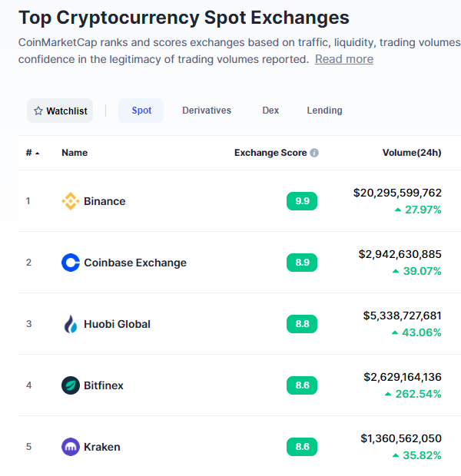Click the 39.07% volume change
Screen dimensions: 461x476
click(x=422, y=271)
